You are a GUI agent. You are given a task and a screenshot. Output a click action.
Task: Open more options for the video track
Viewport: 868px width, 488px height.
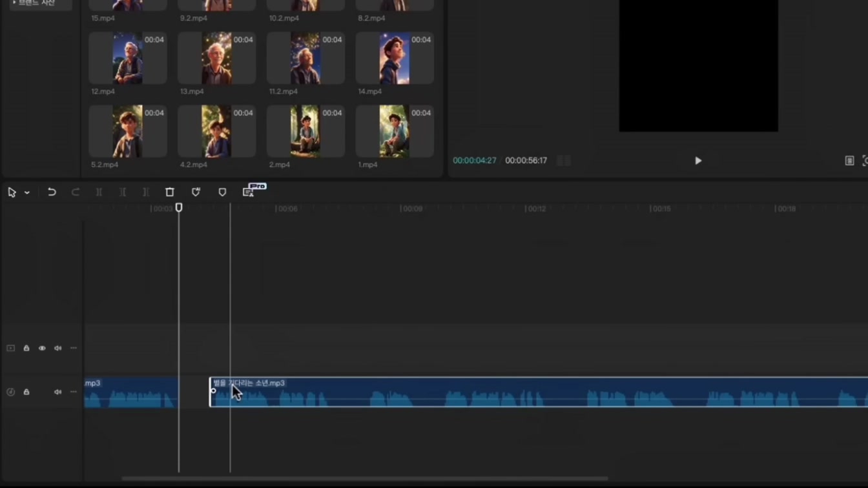point(74,348)
